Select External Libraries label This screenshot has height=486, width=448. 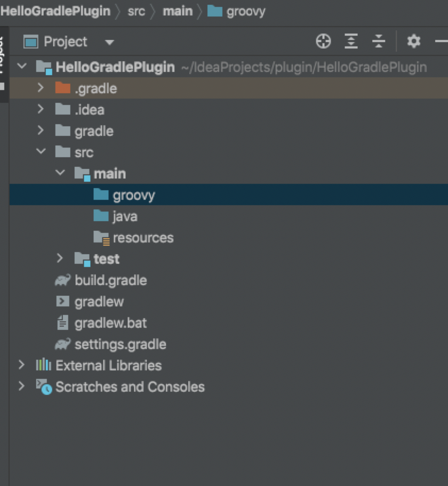[x=109, y=366]
